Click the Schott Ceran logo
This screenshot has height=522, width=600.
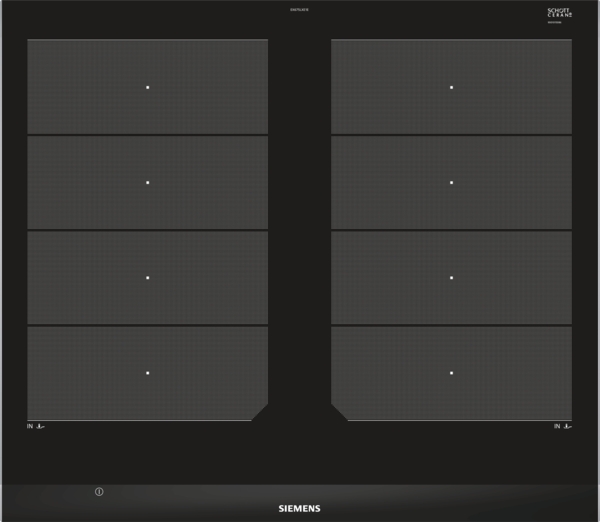(559, 13)
